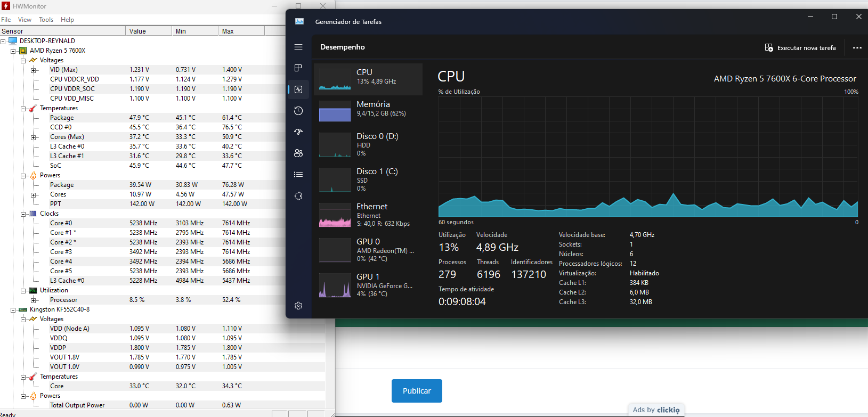
Task: Open Details list icon in Task Manager sidebar
Action: pos(298,174)
